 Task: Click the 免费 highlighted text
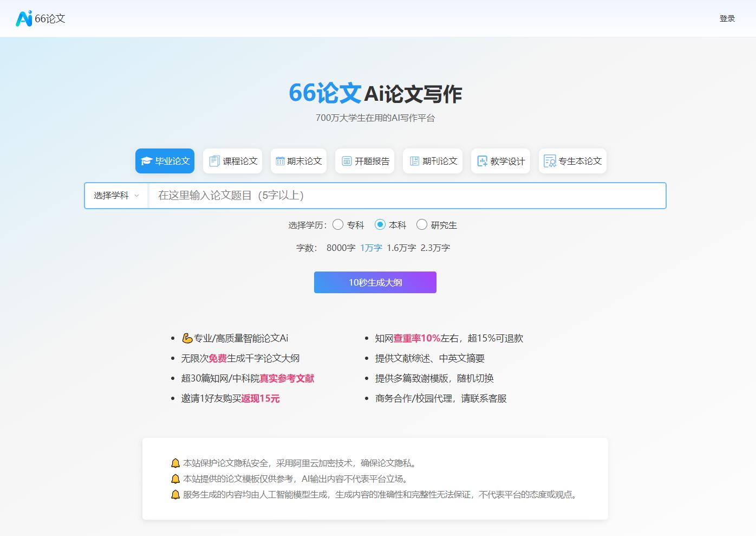(x=218, y=358)
